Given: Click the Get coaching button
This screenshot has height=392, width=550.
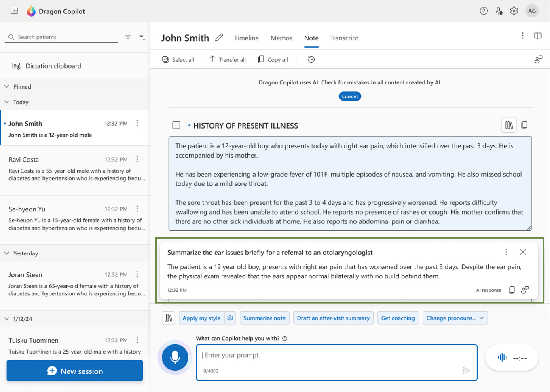Looking at the screenshot, I should click(398, 318).
